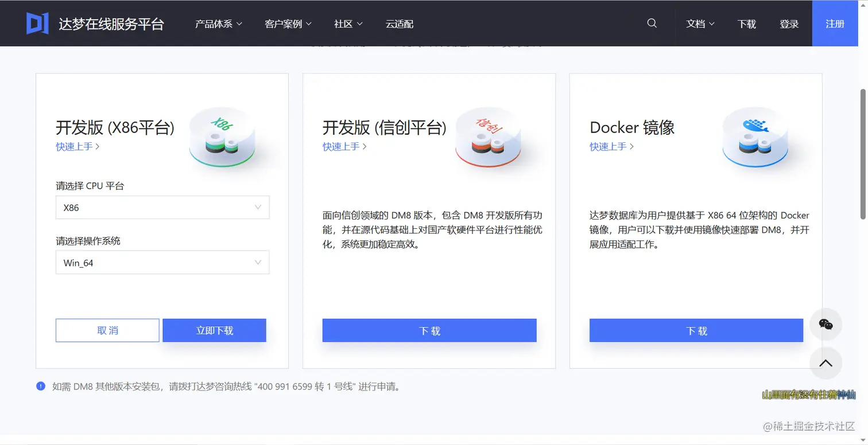Click the 取消 button

click(107, 330)
